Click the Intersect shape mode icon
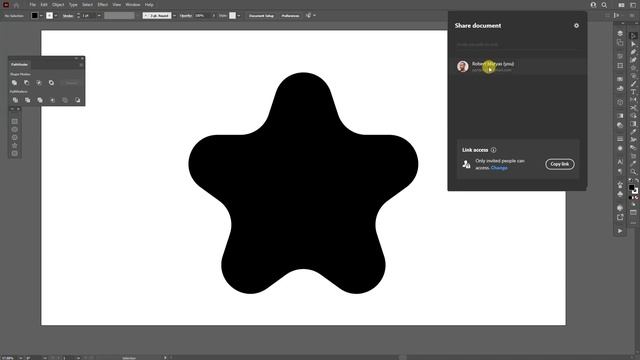The height and width of the screenshot is (360, 640). tap(39, 83)
